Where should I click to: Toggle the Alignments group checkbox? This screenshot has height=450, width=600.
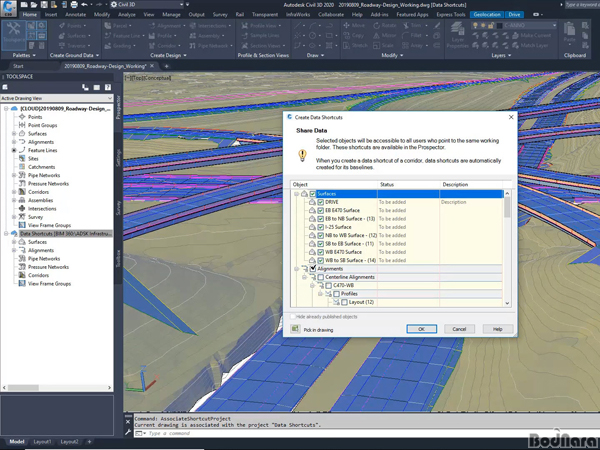click(313, 269)
